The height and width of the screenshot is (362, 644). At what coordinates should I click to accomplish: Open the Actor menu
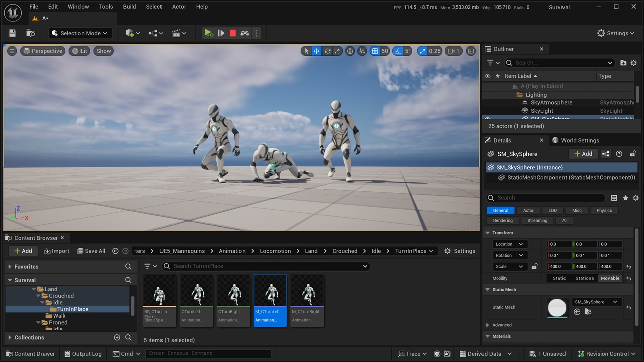coord(179,7)
